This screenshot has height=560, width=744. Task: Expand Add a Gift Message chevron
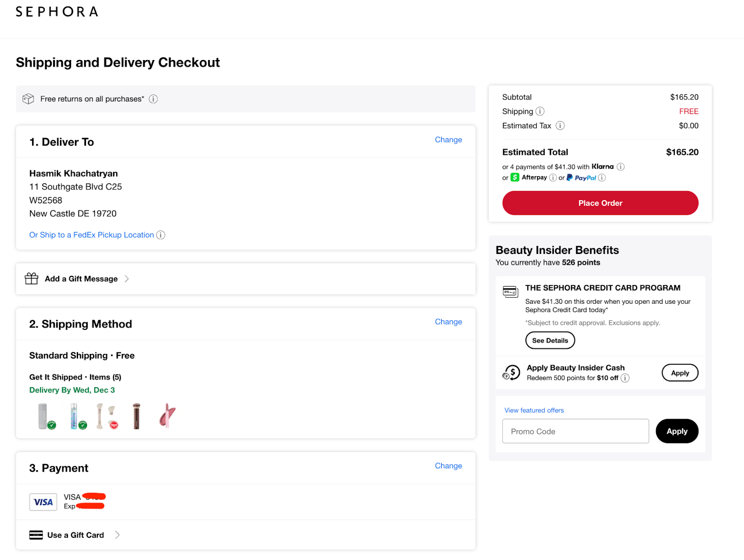tap(126, 279)
